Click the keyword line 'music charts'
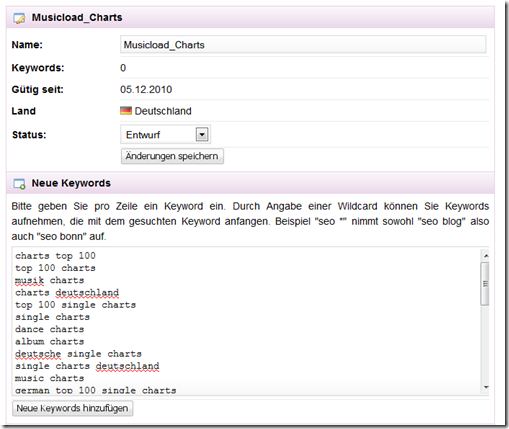 click(x=50, y=378)
